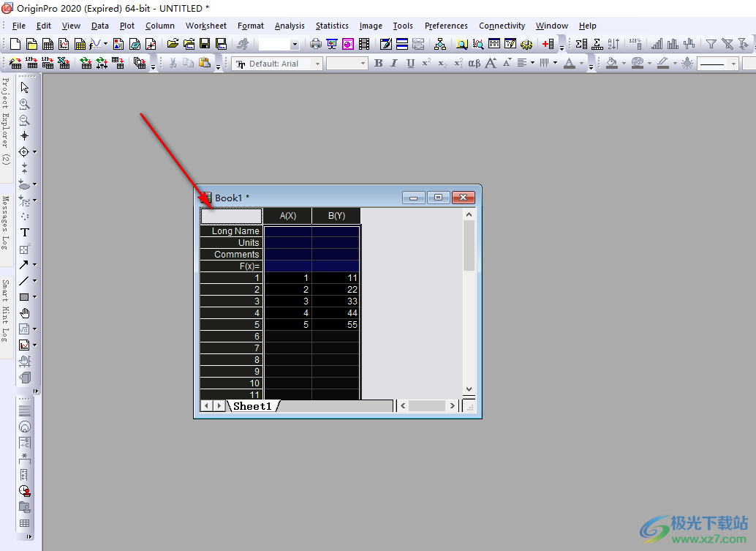This screenshot has width=756, height=551.
Task: Create a new project from the toolbar
Action: click(15, 45)
